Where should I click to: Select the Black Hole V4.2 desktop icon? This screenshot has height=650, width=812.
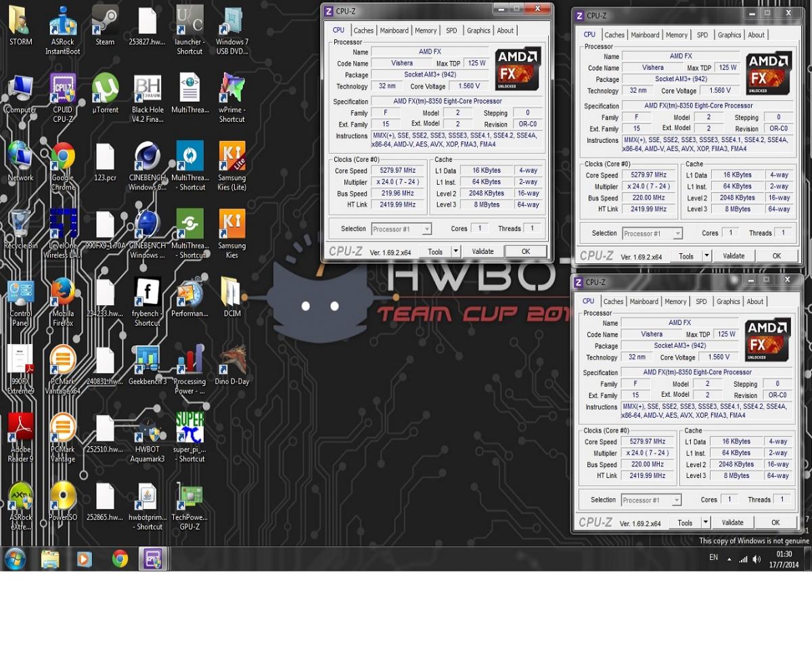point(148,98)
